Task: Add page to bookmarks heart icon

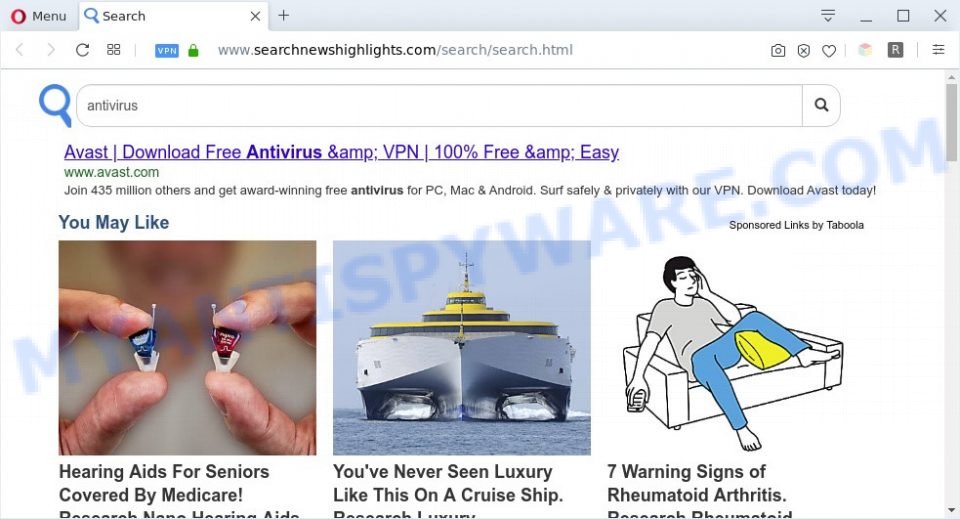Action: pyautogui.click(x=829, y=51)
